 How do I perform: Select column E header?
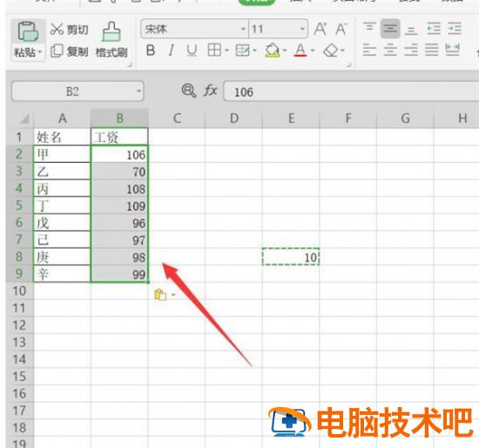pos(291,118)
